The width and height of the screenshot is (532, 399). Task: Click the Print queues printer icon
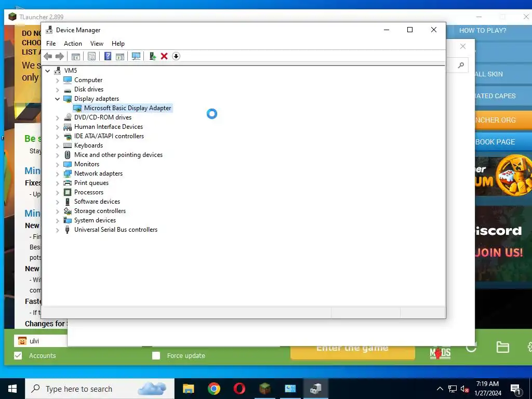pos(68,183)
